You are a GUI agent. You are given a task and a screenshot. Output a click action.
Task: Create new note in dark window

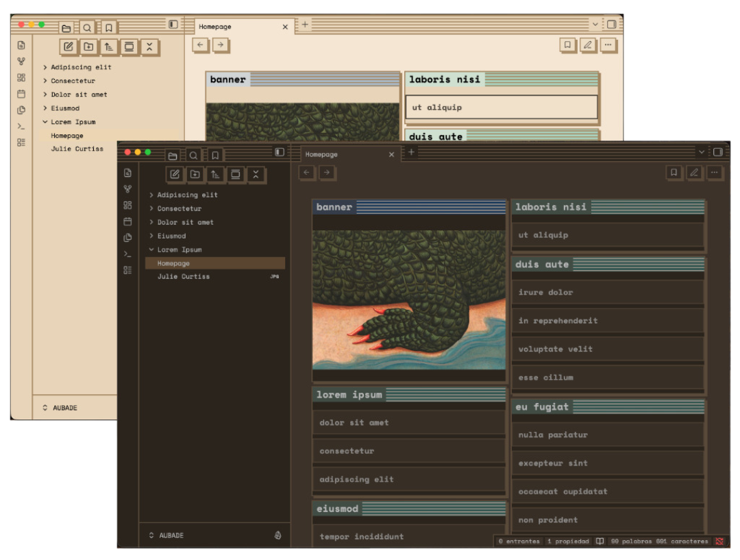click(175, 174)
